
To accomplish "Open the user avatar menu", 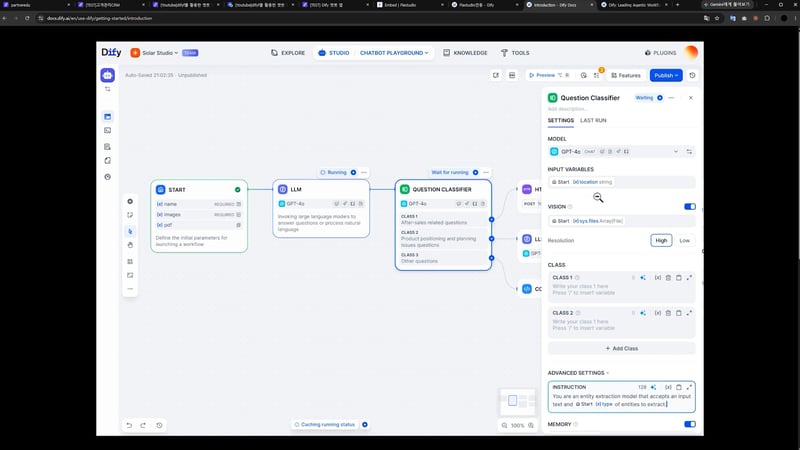I will [x=691, y=52].
